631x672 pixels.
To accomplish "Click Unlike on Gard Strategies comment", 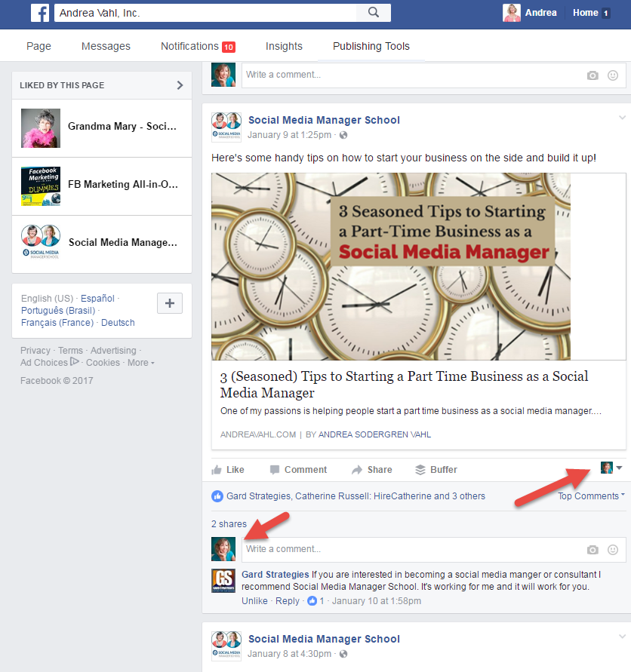I will click(x=254, y=601).
